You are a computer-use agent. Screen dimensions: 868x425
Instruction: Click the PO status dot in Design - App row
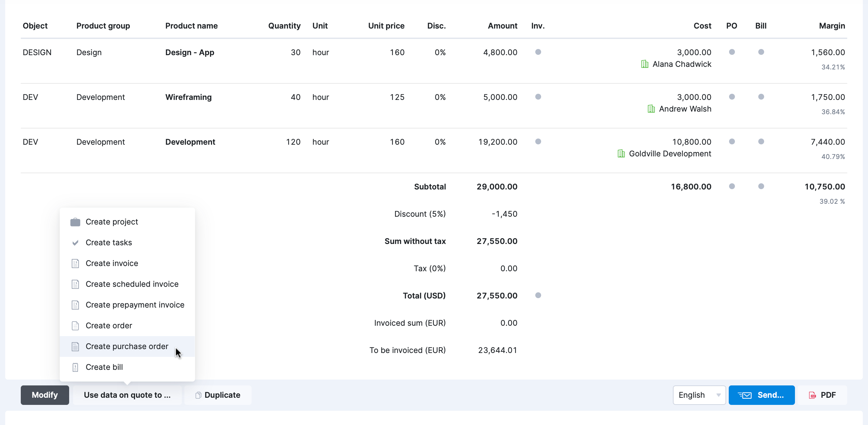[732, 52]
